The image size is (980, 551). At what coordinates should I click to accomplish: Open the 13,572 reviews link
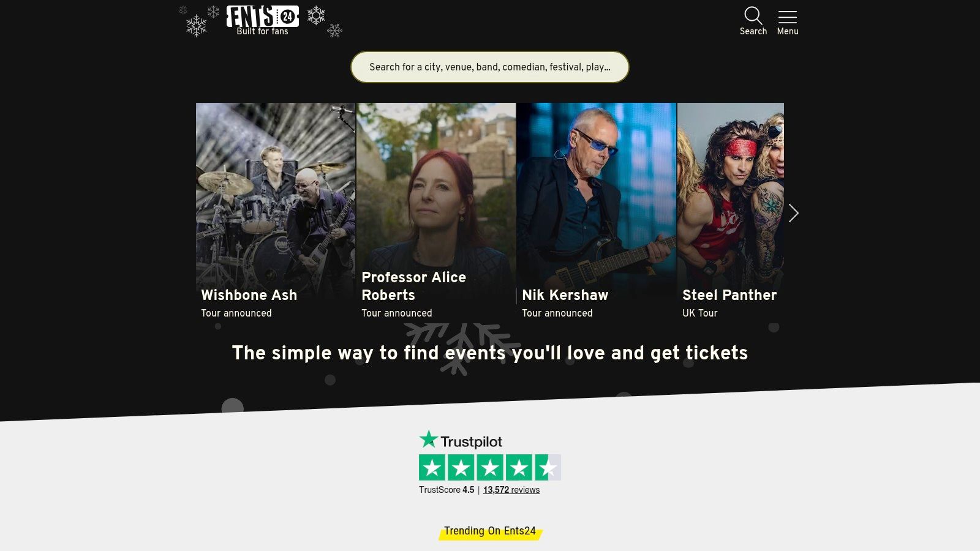(x=511, y=490)
